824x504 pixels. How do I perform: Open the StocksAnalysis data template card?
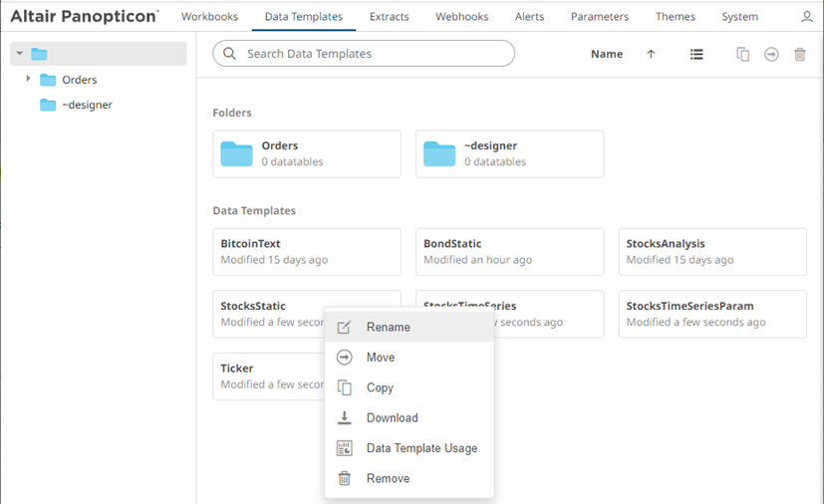point(711,251)
